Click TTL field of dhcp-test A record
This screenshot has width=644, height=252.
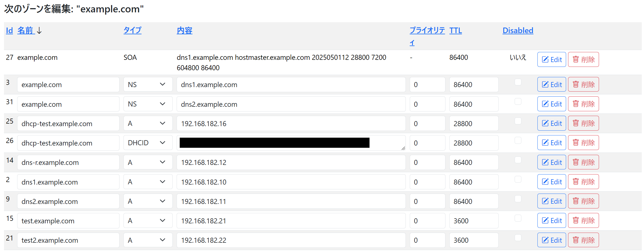tap(474, 123)
